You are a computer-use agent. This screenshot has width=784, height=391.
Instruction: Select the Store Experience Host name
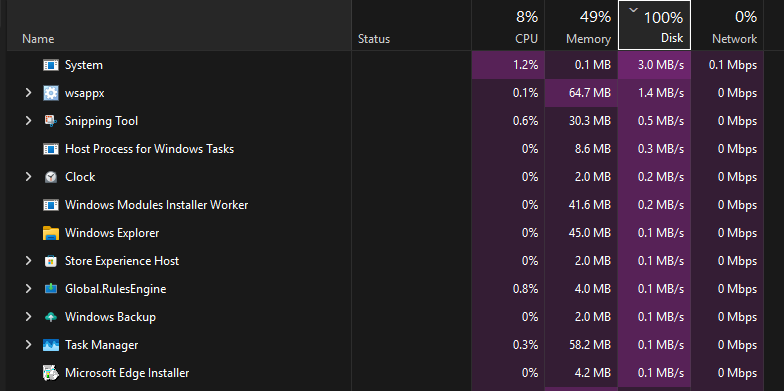point(122,261)
